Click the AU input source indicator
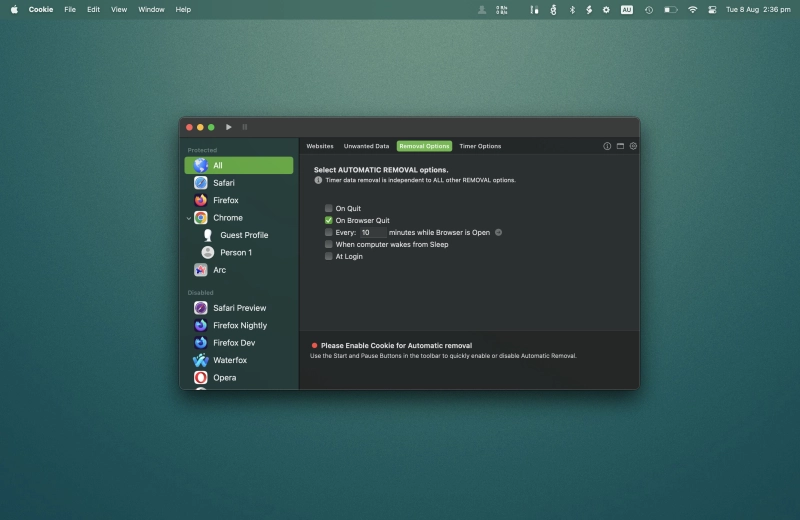Viewport: 800px width, 520px height. point(627,9)
